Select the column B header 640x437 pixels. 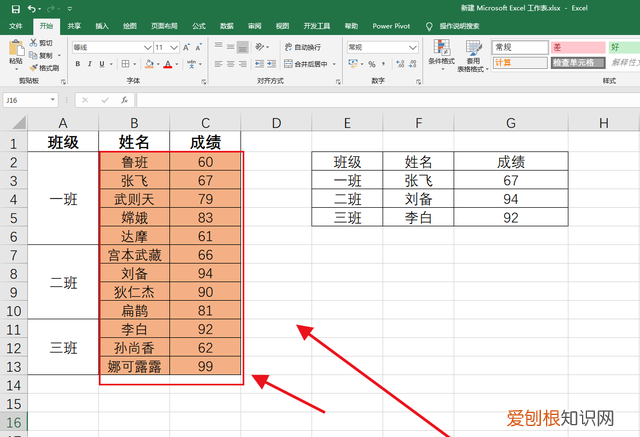tap(134, 122)
